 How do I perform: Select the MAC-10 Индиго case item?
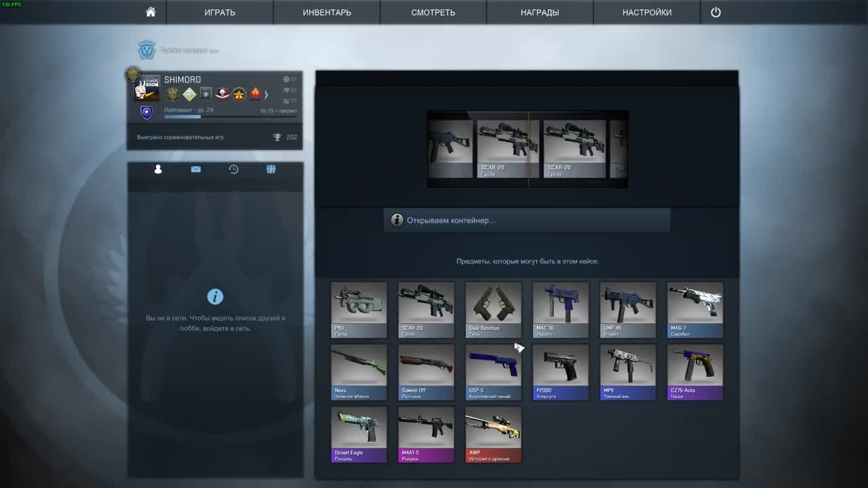point(560,310)
